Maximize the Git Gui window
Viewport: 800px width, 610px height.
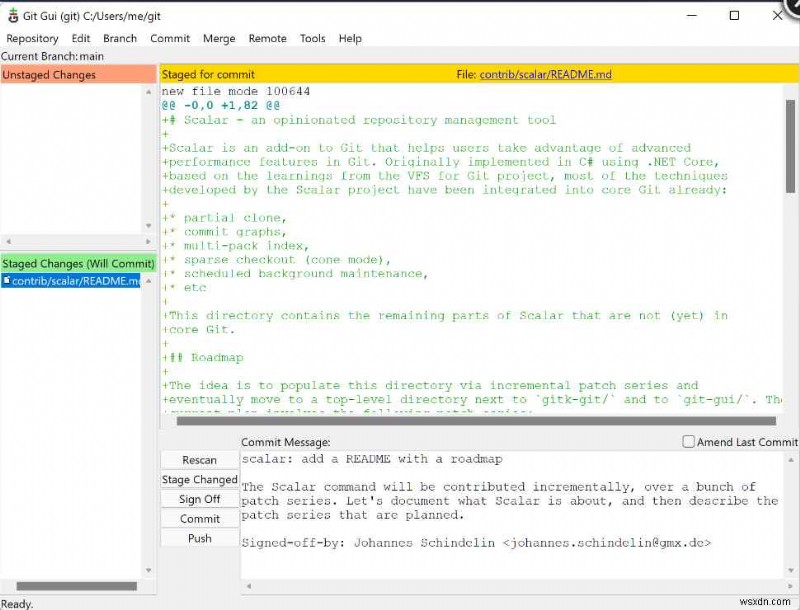734,16
